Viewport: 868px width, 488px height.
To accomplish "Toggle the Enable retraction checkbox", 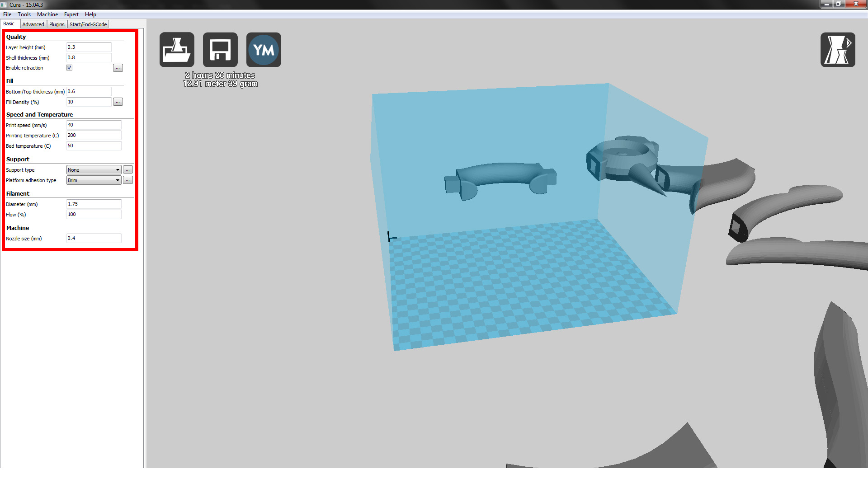I will (70, 68).
